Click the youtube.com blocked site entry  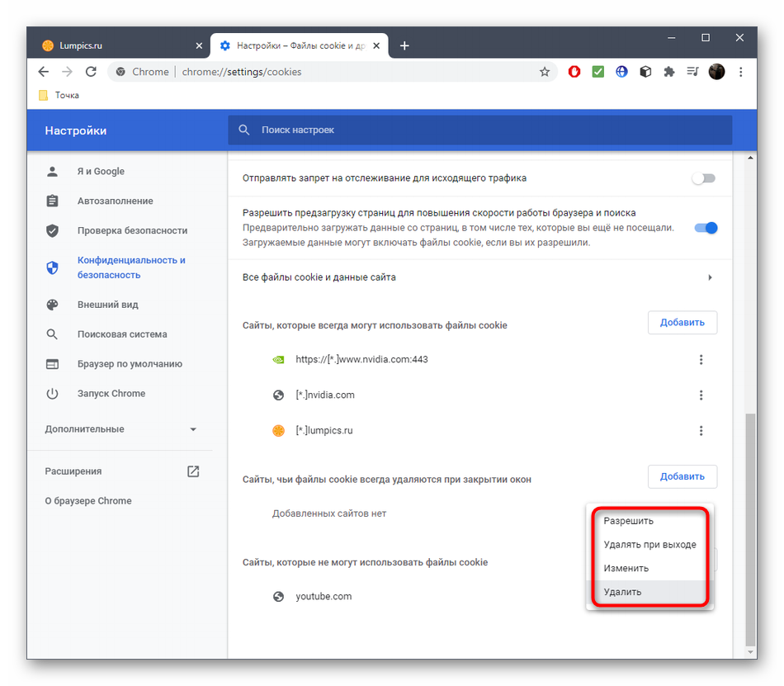324,597
